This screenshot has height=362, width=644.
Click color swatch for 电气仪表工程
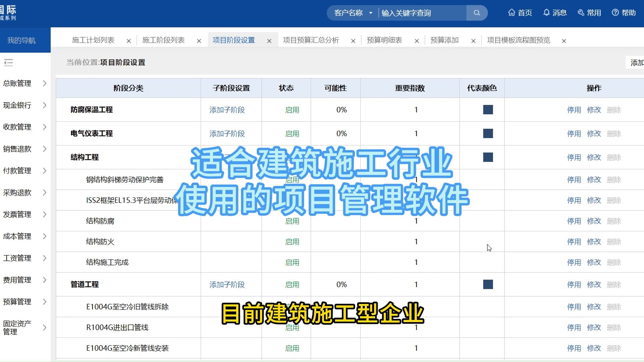(488, 133)
